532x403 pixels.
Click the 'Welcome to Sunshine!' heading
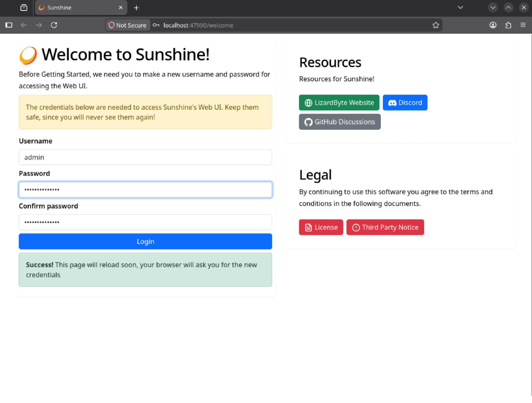pyautogui.click(x=126, y=55)
